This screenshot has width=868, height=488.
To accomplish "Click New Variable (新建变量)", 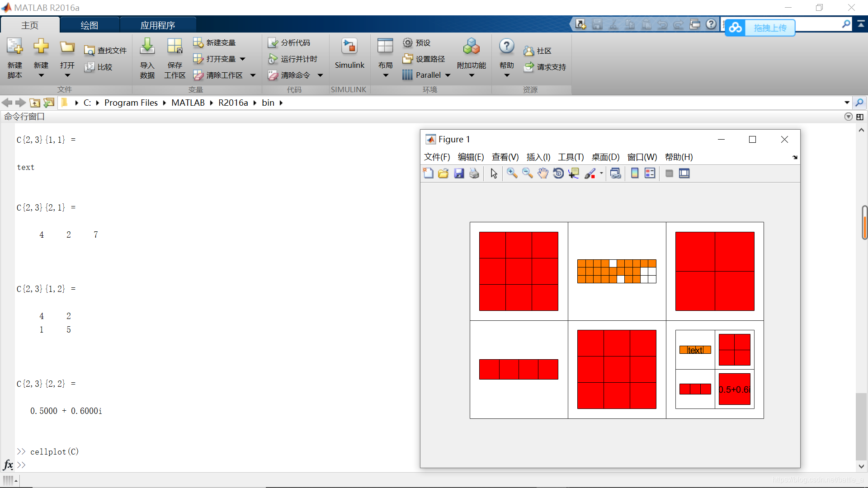I will pyautogui.click(x=214, y=42).
